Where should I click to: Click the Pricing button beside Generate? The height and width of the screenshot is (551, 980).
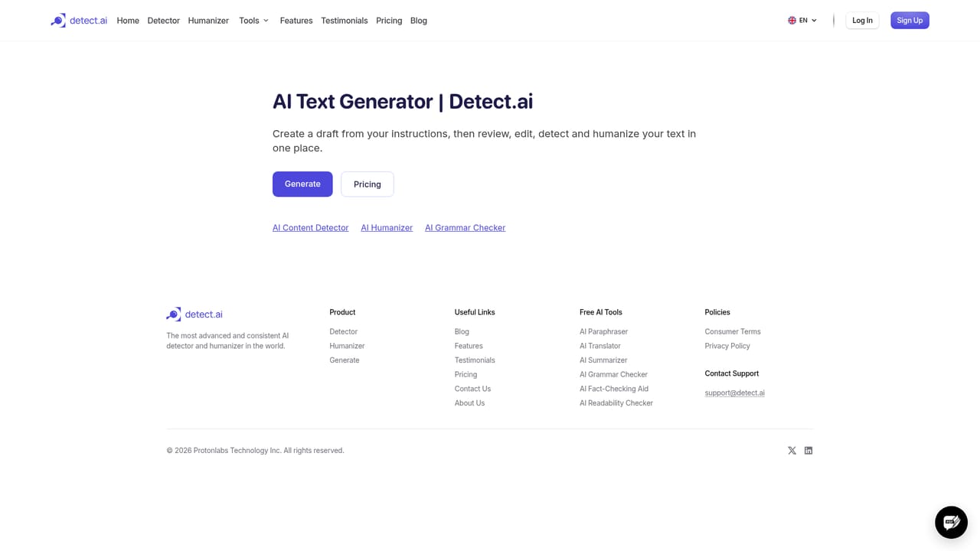click(x=367, y=184)
